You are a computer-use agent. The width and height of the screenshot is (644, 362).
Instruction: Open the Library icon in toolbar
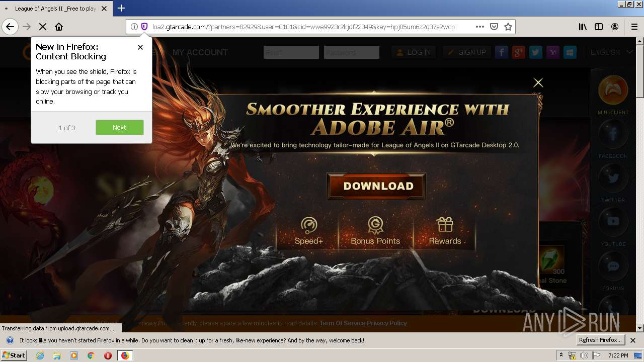click(x=583, y=27)
